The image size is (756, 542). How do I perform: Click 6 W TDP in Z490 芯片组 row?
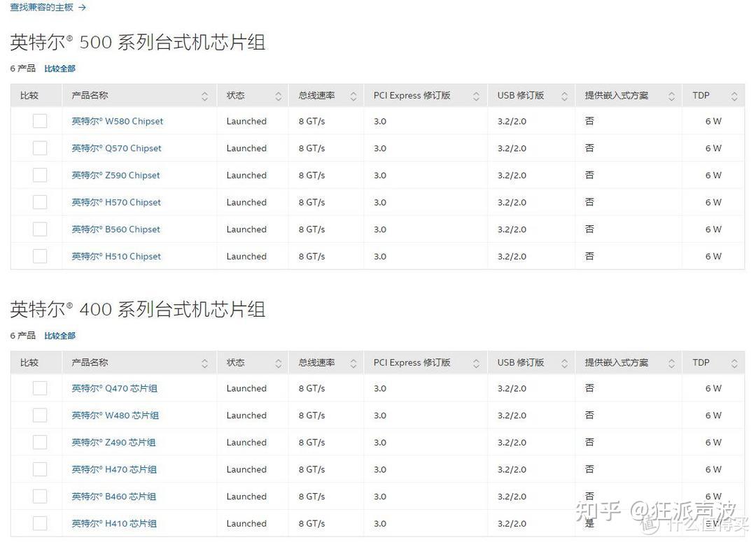[713, 442]
